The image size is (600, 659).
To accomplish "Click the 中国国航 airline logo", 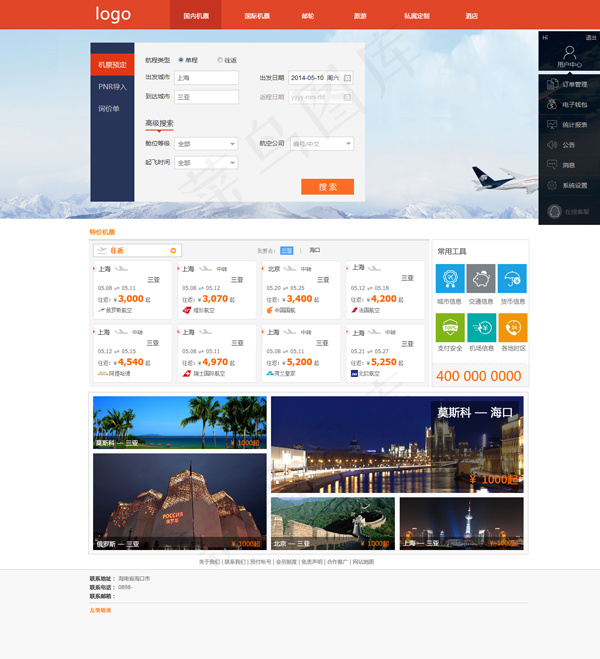I will [x=270, y=310].
